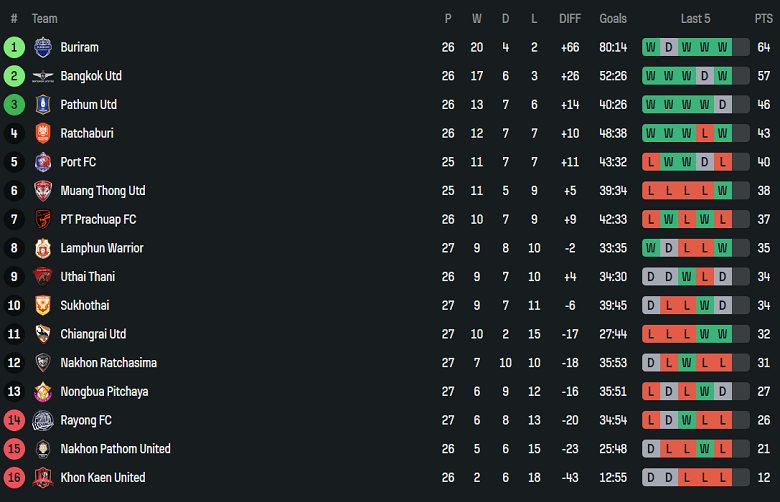Viewport: 780px width, 502px height.
Task: Click the red position 16 rank badge
Action: coord(14,477)
